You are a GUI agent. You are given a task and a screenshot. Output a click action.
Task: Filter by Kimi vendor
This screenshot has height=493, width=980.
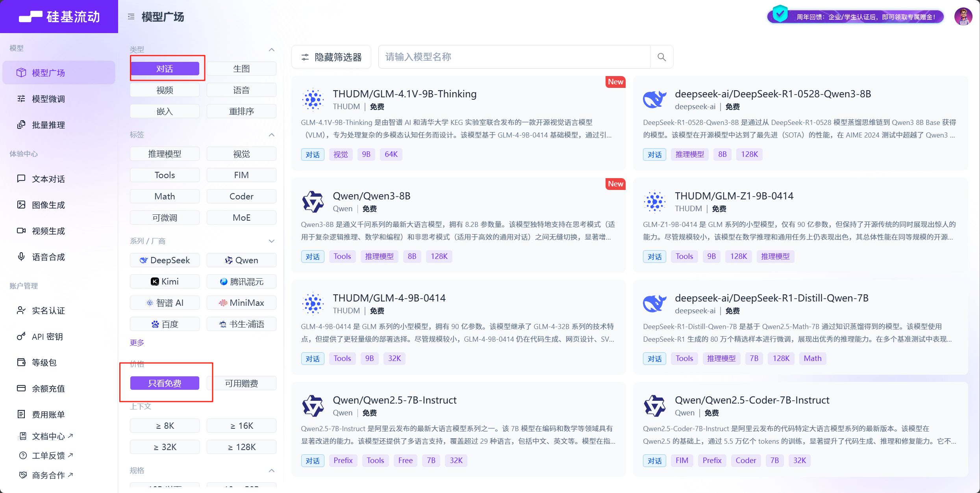(x=165, y=281)
